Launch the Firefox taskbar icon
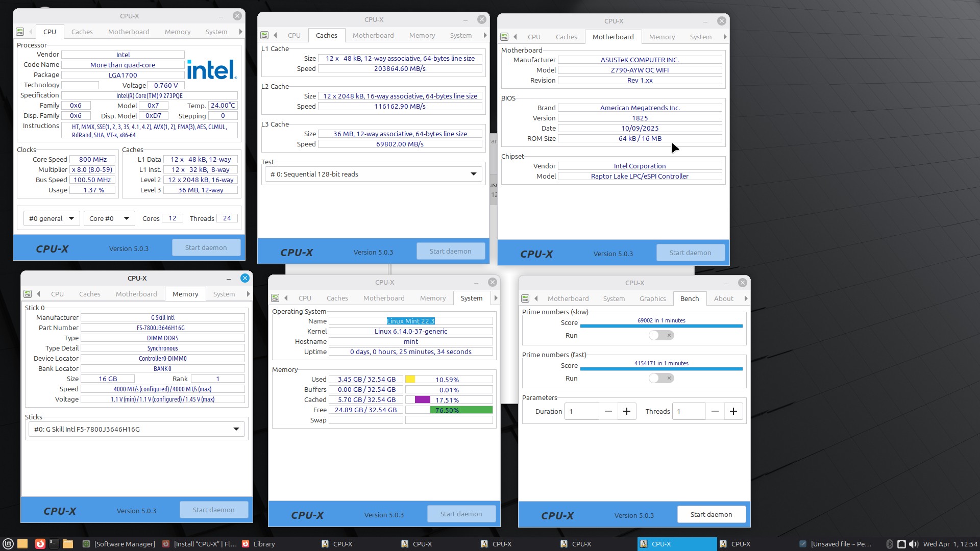 coord(39,544)
